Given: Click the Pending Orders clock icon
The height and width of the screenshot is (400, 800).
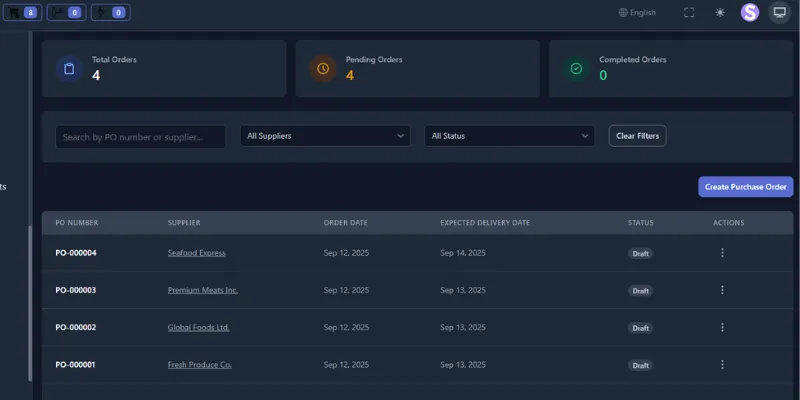Looking at the screenshot, I should coord(322,68).
